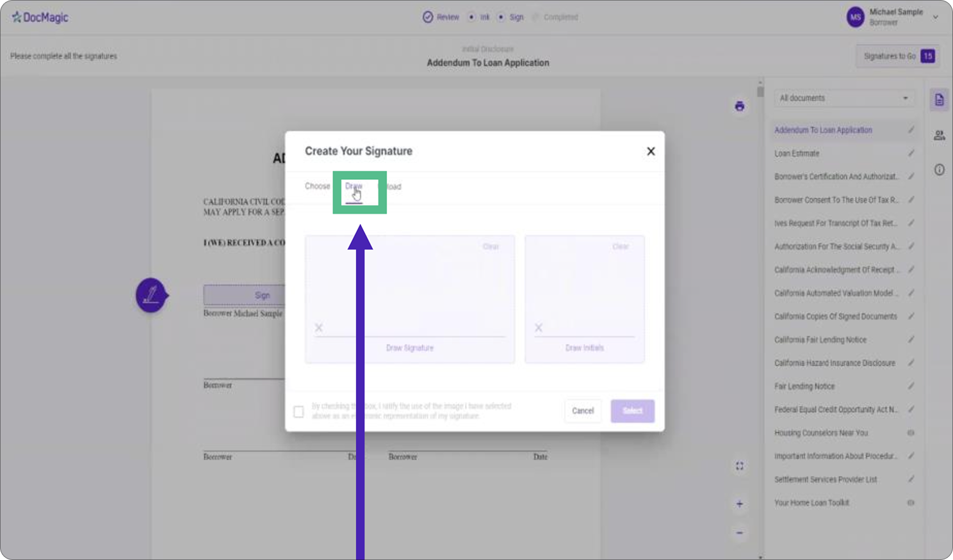This screenshot has width=953, height=560.
Task: Toggle eye icon for Your Home Loan Toolkit
Action: 910,502
